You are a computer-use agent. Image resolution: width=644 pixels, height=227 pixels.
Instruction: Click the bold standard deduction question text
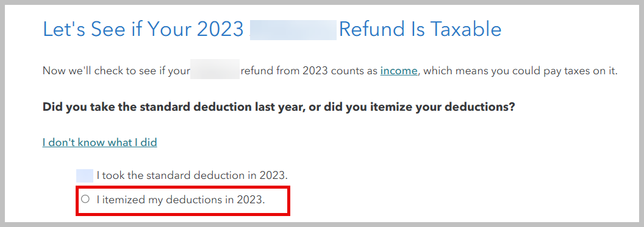[x=279, y=107]
